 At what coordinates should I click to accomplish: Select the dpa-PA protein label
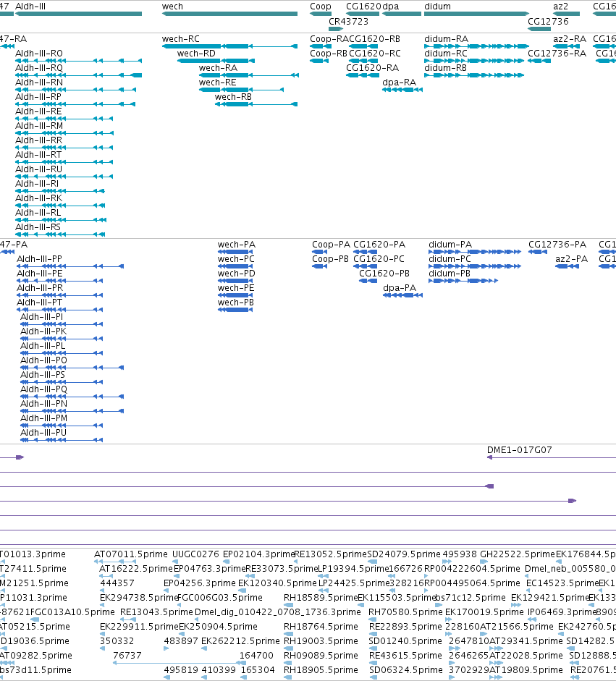[400, 288]
